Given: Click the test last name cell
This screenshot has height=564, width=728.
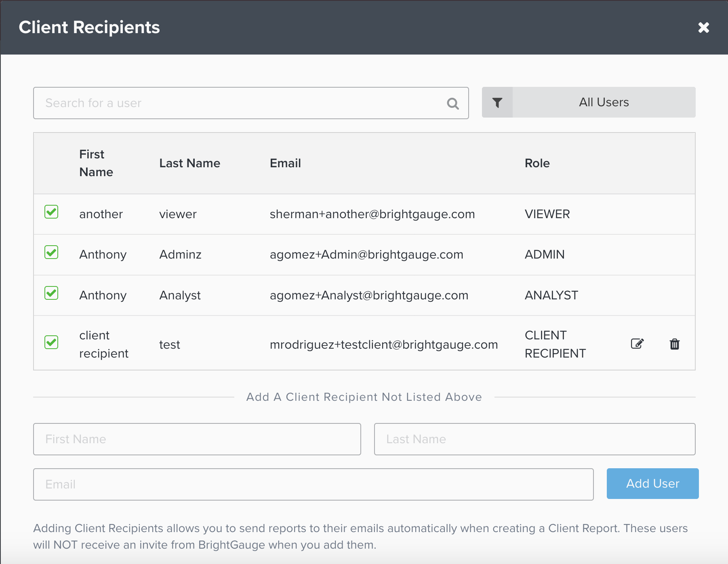Looking at the screenshot, I should pyautogui.click(x=170, y=345).
